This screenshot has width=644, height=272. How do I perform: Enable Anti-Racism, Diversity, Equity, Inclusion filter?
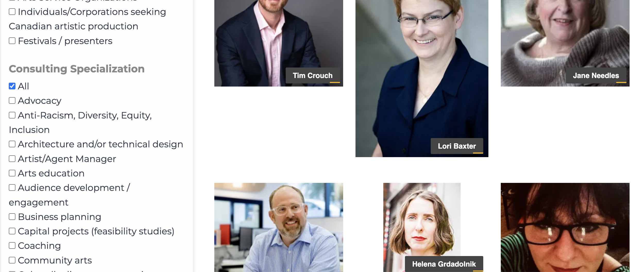click(12, 115)
